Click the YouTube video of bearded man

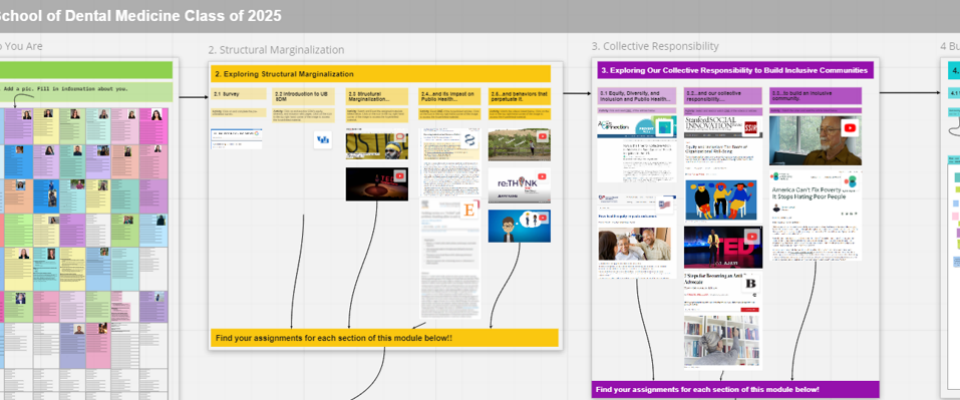coord(816,140)
